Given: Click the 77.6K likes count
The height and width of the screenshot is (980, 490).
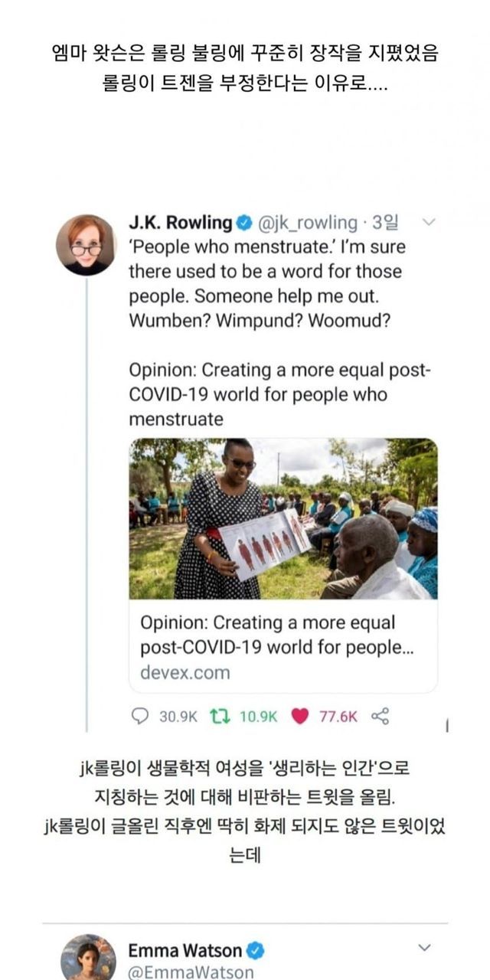Looking at the screenshot, I should click(x=338, y=716).
